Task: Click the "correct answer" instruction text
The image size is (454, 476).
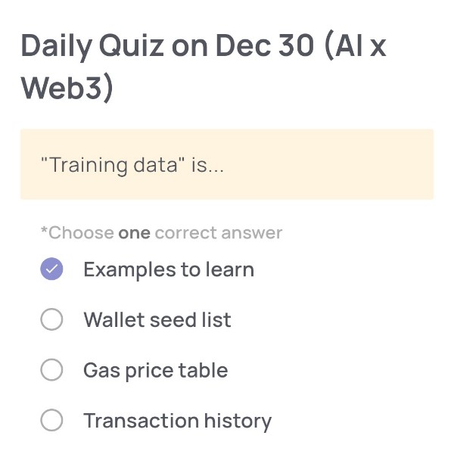Action: pyautogui.click(x=218, y=232)
